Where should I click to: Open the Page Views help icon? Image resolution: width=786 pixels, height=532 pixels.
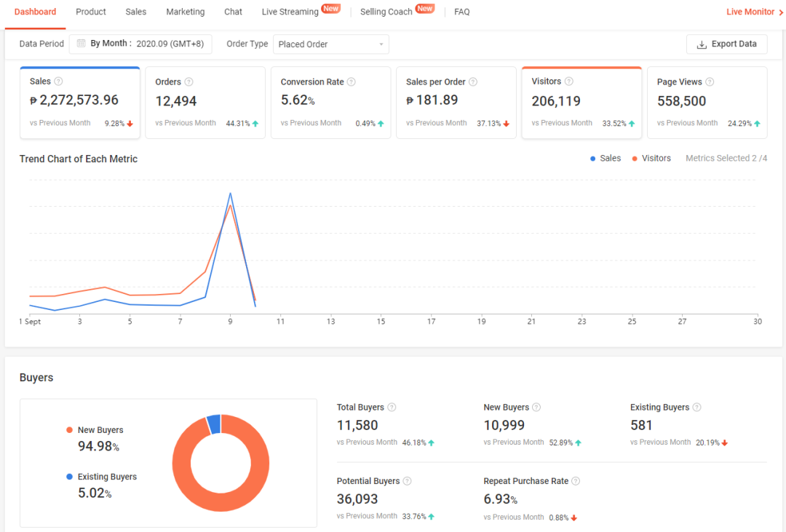click(710, 82)
